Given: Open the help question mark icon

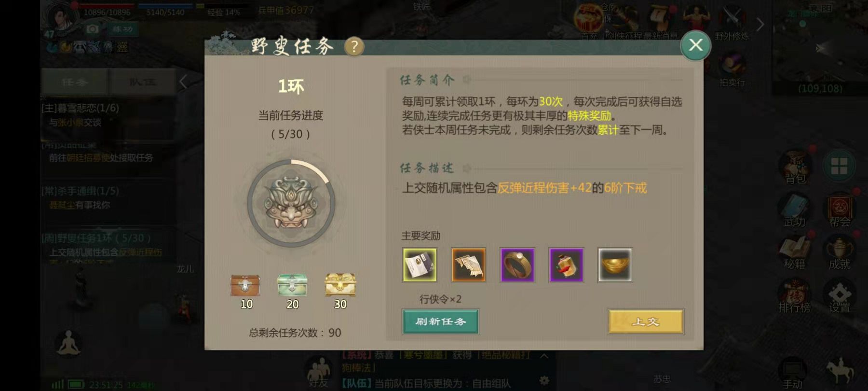Looking at the screenshot, I should pyautogui.click(x=354, y=47).
